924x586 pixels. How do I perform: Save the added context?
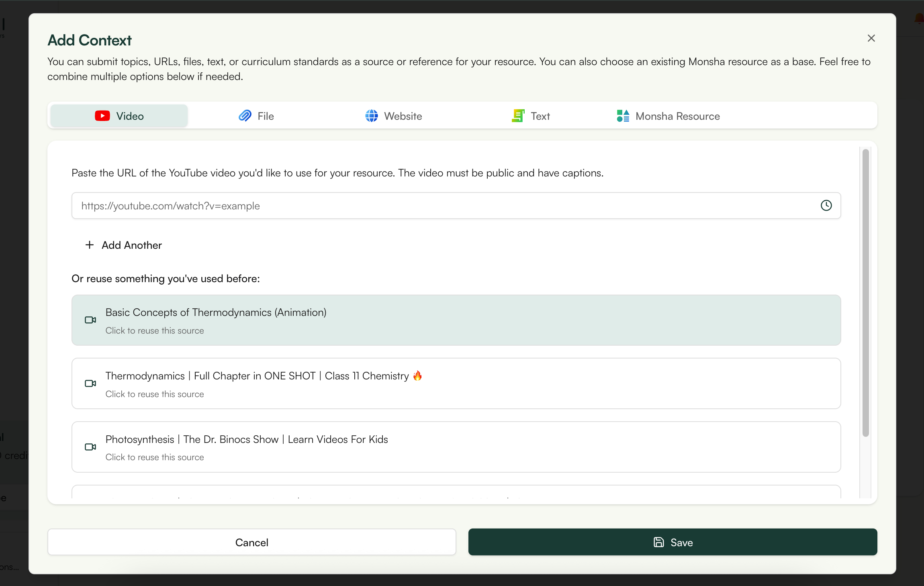click(x=673, y=542)
